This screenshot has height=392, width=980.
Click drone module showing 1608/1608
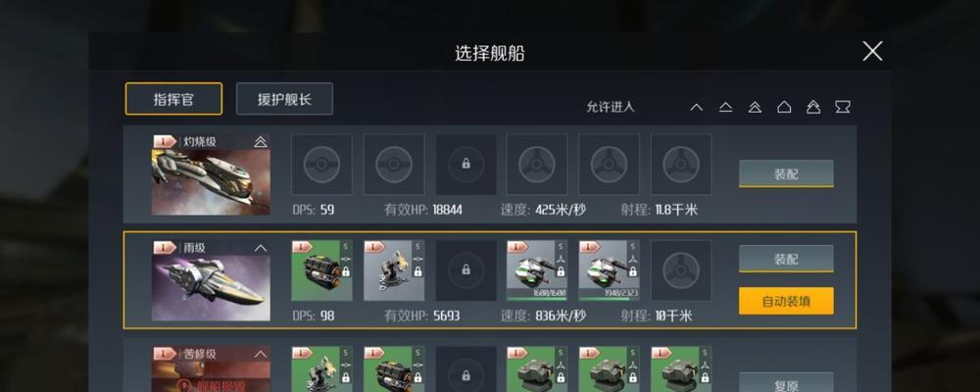pyautogui.click(x=537, y=270)
